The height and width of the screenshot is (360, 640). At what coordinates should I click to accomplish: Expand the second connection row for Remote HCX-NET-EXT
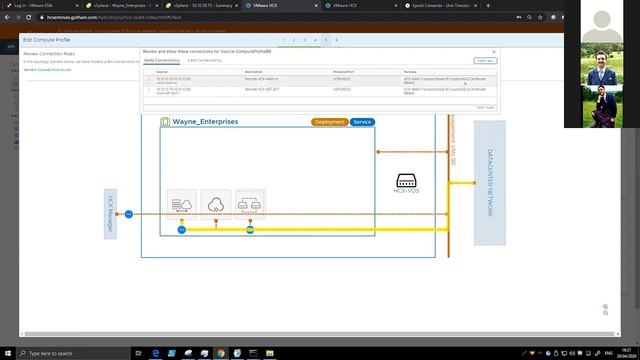149,89
